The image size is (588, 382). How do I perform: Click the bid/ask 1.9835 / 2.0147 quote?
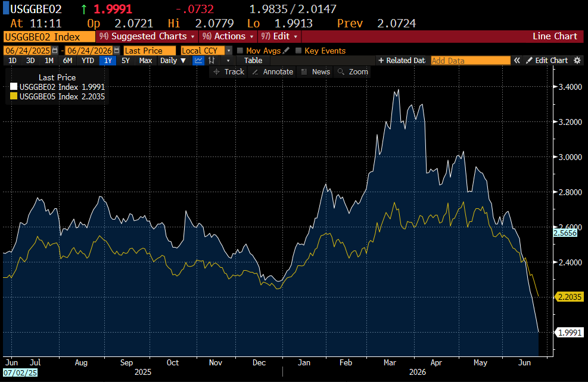click(x=293, y=9)
